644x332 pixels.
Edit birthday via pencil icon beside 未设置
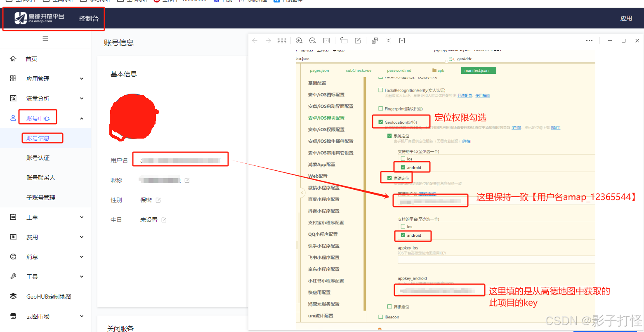(x=164, y=220)
